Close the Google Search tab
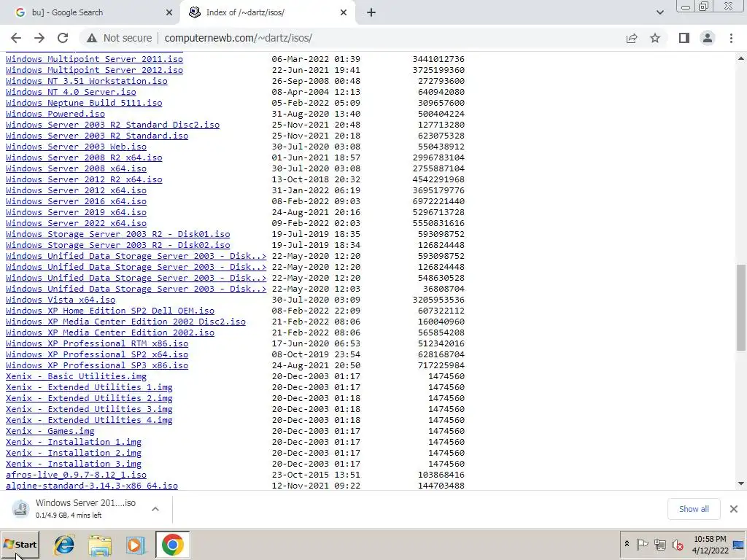This screenshot has height=560, width=747. click(x=169, y=13)
